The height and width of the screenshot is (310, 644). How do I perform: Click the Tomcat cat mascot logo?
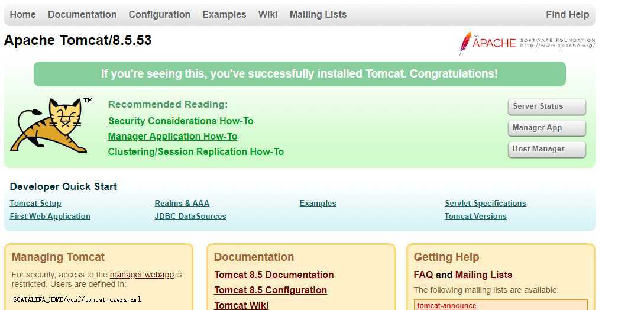(x=51, y=125)
